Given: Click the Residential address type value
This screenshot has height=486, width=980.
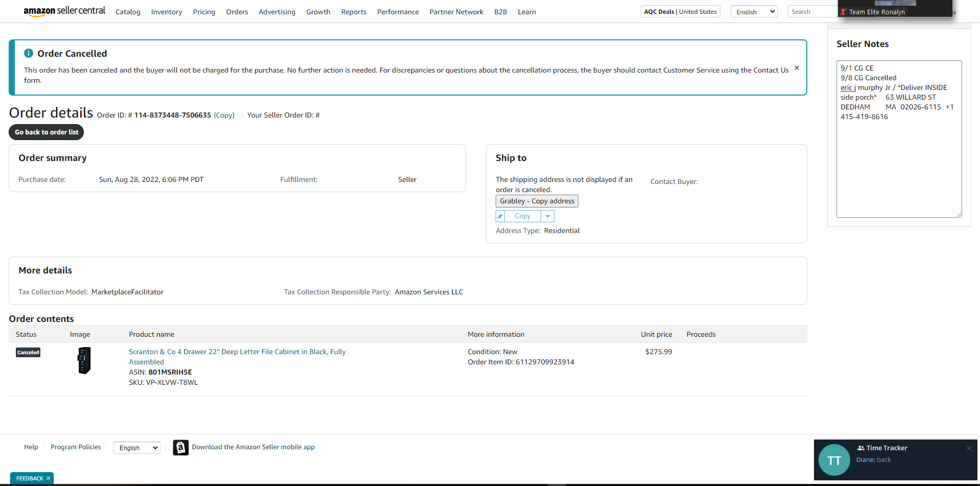Looking at the screenshot, I should 562,230.
